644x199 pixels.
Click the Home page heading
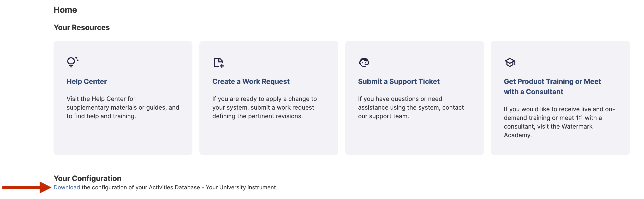point(65,10)
